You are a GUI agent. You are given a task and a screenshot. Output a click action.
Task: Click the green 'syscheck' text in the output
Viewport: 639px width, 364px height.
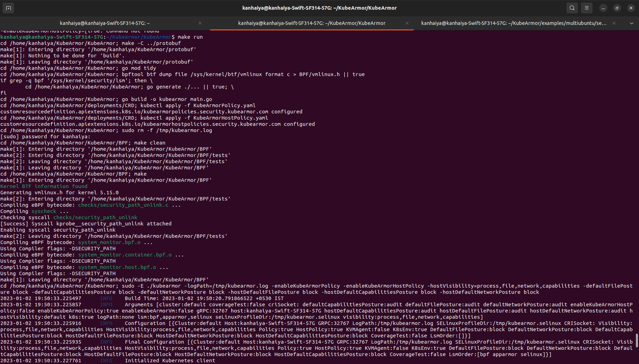pyautogui.click(x=44, y=211)
